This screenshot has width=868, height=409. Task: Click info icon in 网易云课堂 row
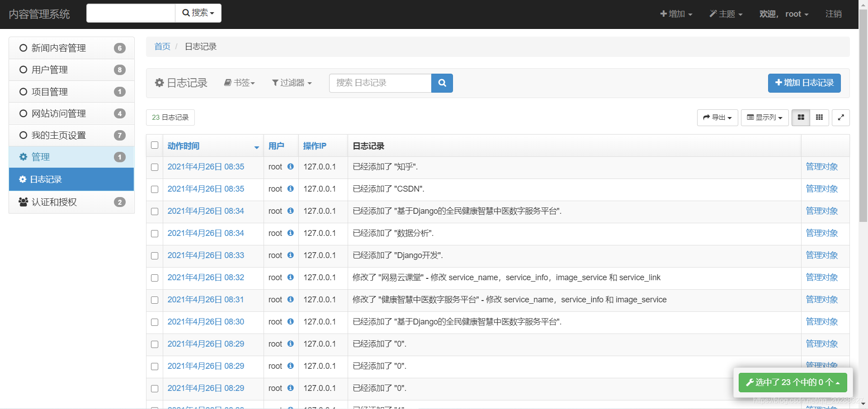(x=291, y=277)
